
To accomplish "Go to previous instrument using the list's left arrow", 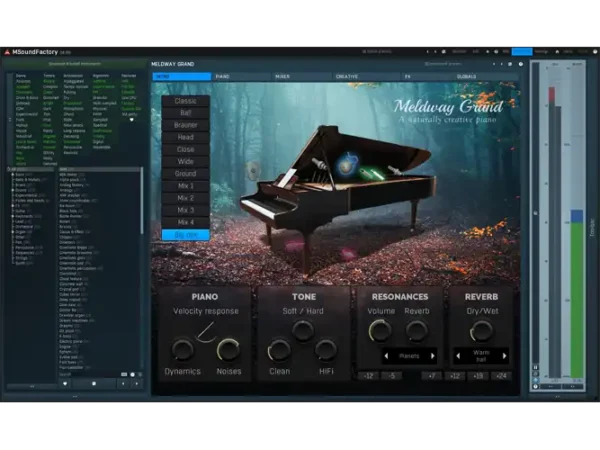I will (123, 383).
